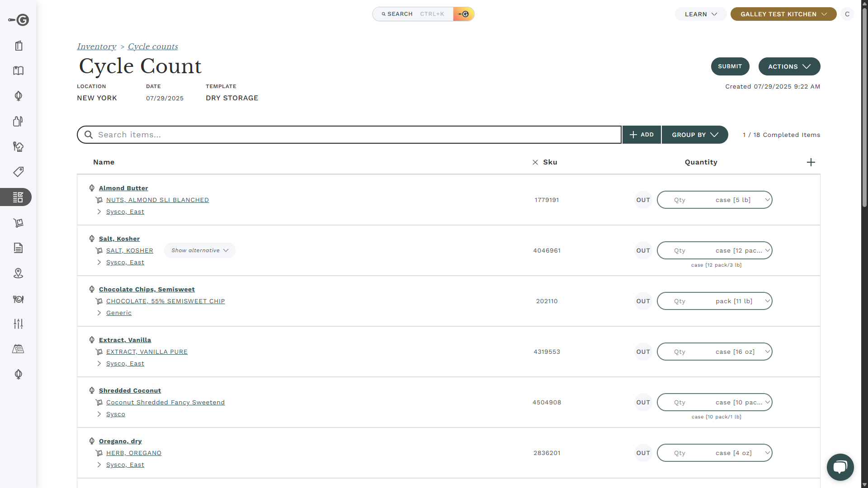Remove the Sku column with X icon
The height and width of the screenshot is (488, 868).
coord(535,162)
